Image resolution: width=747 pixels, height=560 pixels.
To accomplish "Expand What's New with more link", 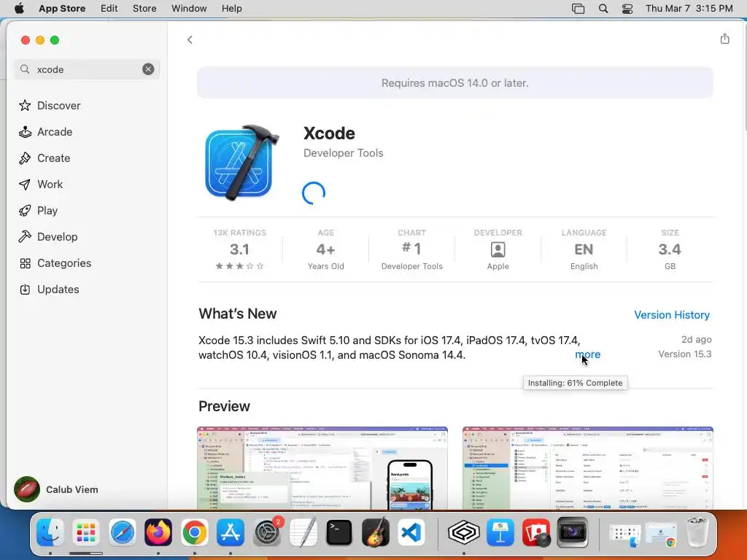I will 587,355.
